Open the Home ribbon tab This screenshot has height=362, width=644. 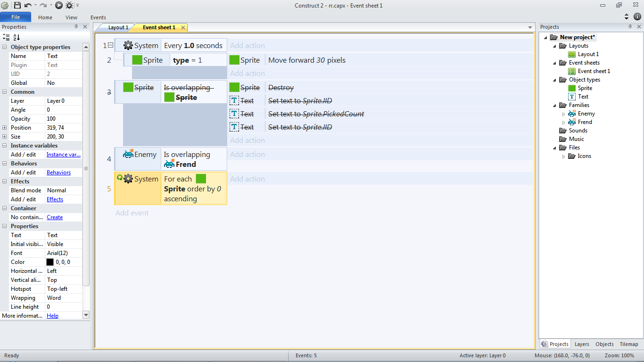click(45, 17)
